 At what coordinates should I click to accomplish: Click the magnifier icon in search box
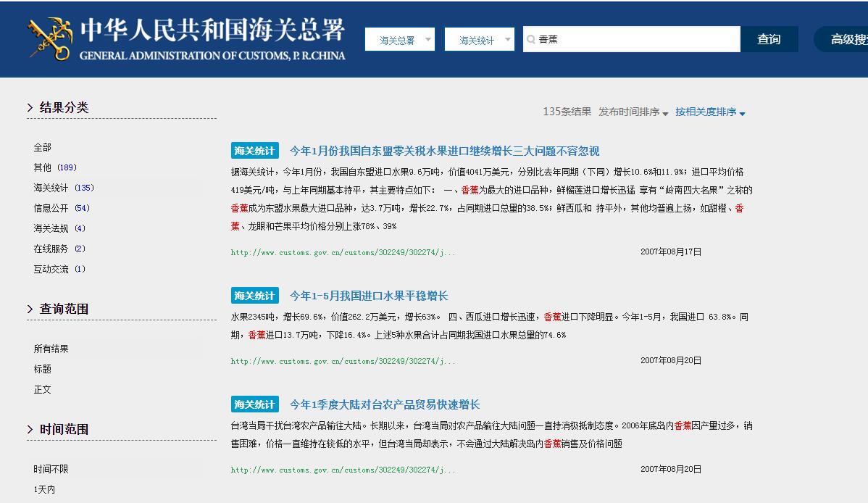coord(531,39)
